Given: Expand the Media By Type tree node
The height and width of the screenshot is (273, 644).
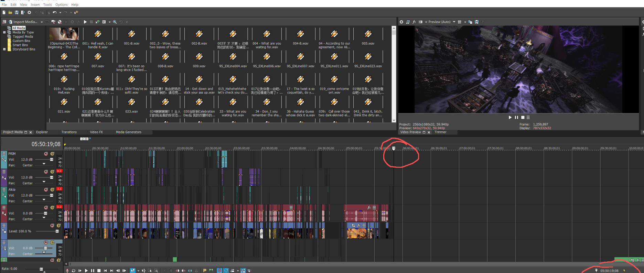Looking at the screenshot, I should point(4,32).
